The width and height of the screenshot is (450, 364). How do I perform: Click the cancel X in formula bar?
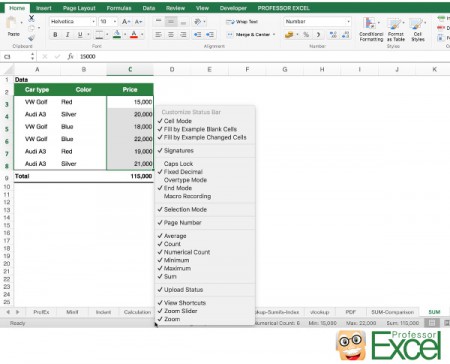[45, 56]
